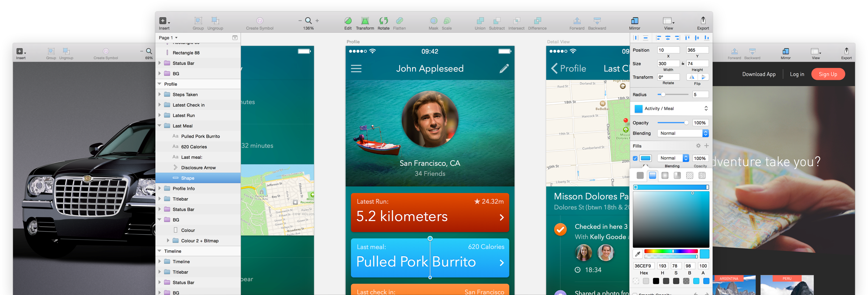Click the Flatten tool icon
The height and width of the screenshot is (295, 868).
point(400,21)
